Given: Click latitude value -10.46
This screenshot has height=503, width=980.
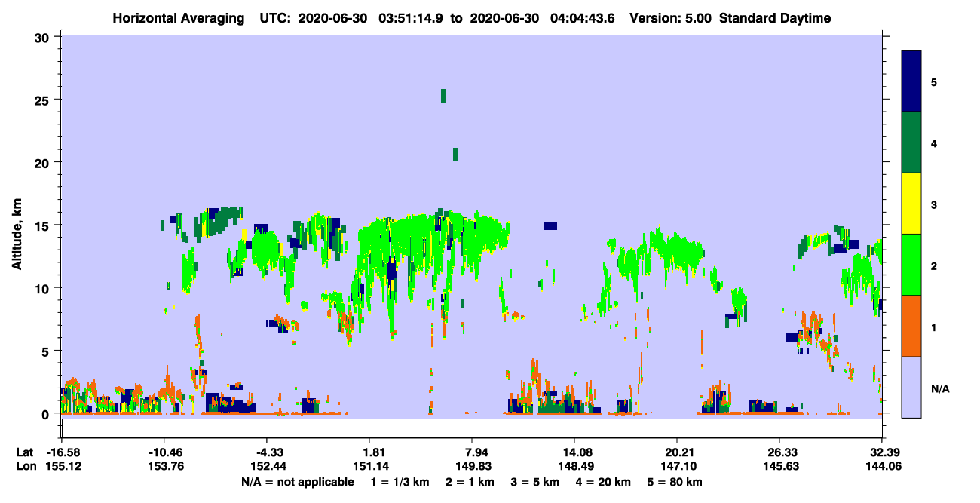Looking at the screenshot, I should pyautogui.click(x=164, y=452).
